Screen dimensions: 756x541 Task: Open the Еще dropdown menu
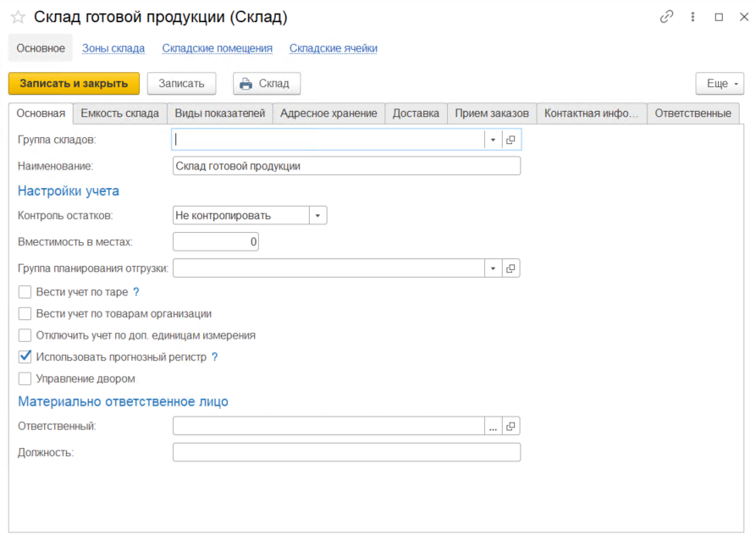coord(719,84)
